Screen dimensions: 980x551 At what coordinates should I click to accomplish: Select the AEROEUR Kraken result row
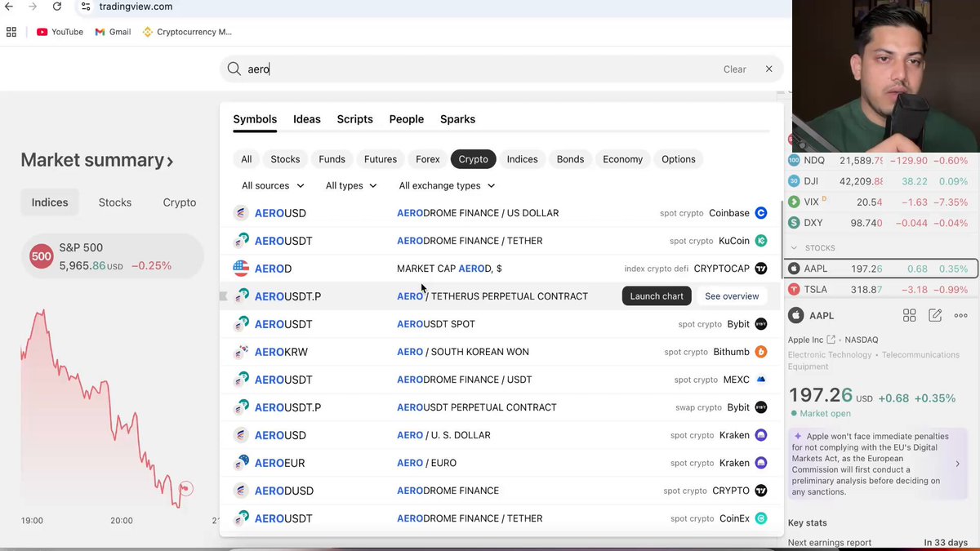coord(501,463)
